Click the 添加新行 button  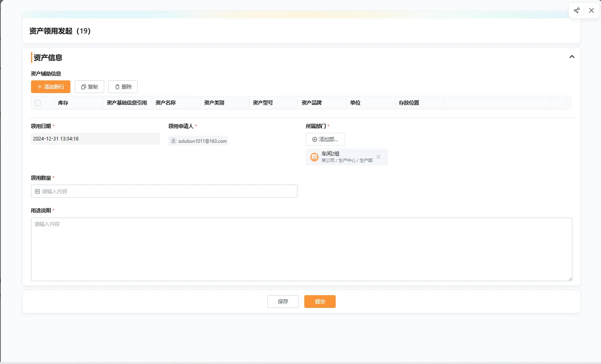point(51,87)
